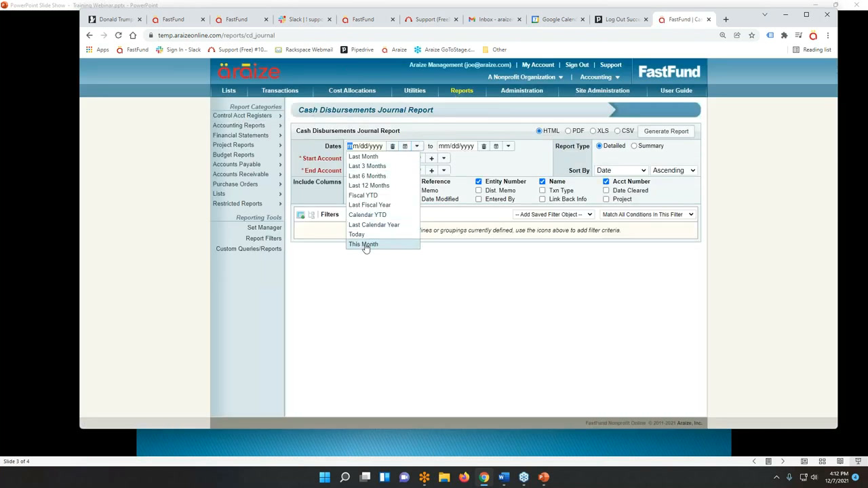Open Chrome extensions puzzle icon
Image resolution: width=868 pixels, height=488 pixels.
coord(784,35)
